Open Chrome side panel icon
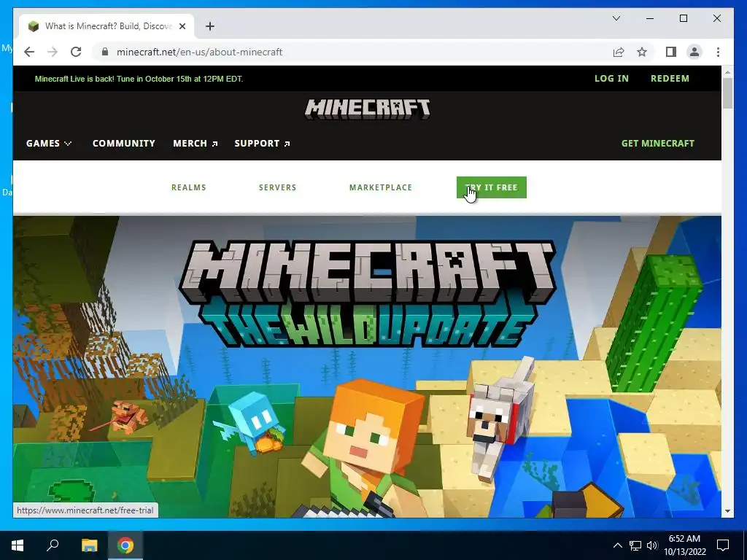The width and height of the screenshot is (747, 560). [671, 52]
